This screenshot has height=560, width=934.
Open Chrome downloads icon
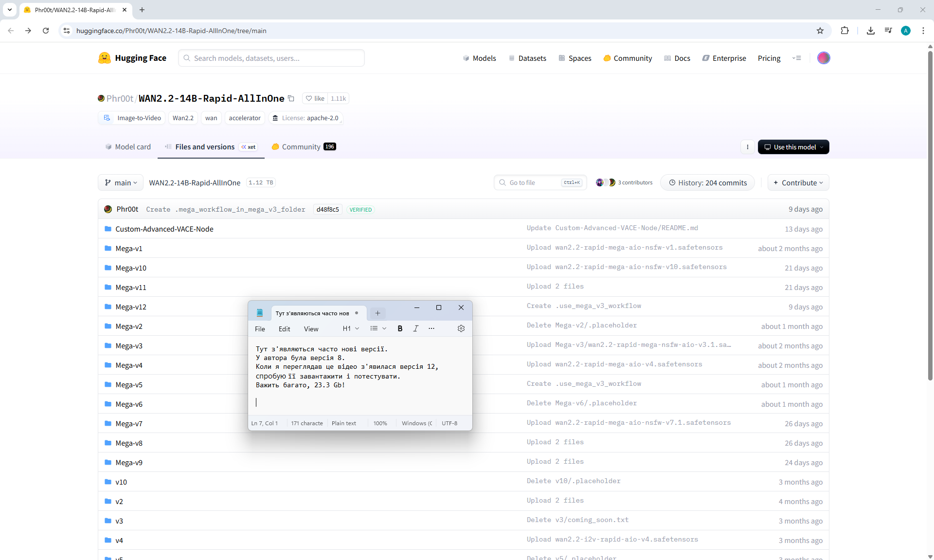tap(870, 31)
